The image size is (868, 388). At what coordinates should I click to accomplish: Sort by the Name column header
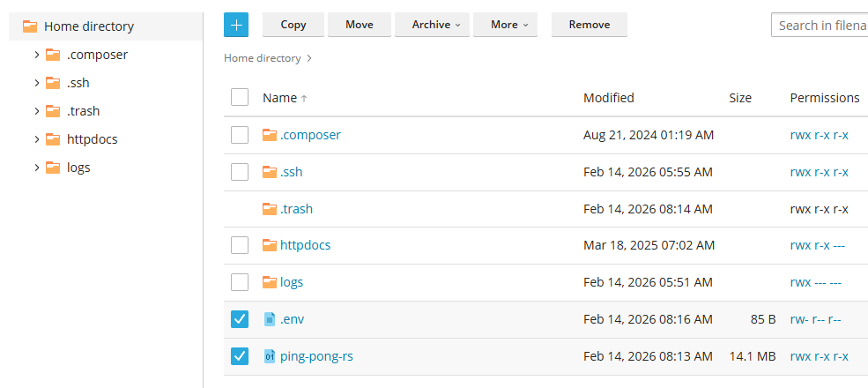(x=280, y=98)
